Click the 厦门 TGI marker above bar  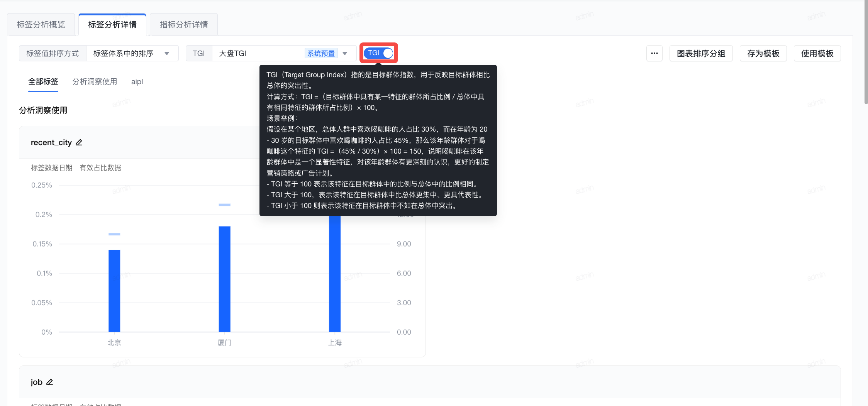pos(225,205)
